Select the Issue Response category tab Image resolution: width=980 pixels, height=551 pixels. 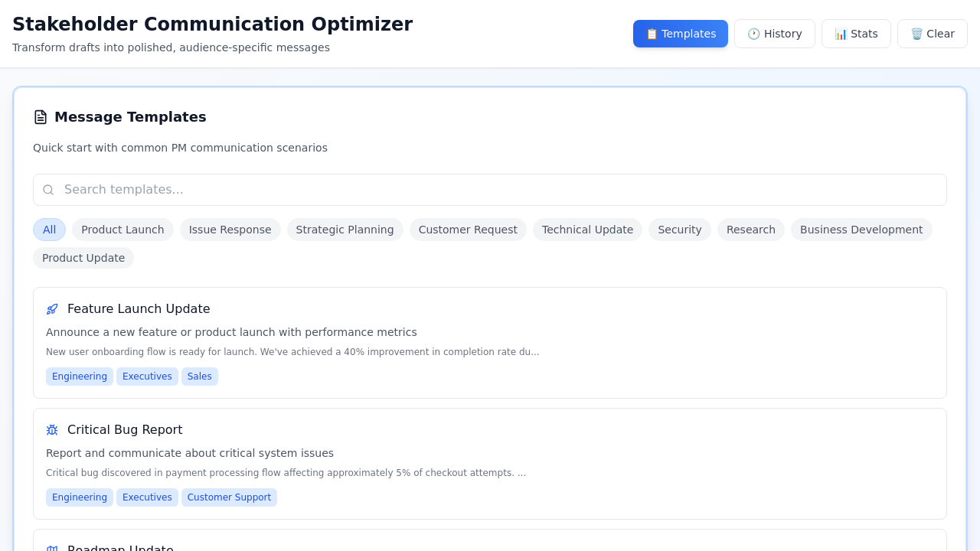click(x=230, y=230)
